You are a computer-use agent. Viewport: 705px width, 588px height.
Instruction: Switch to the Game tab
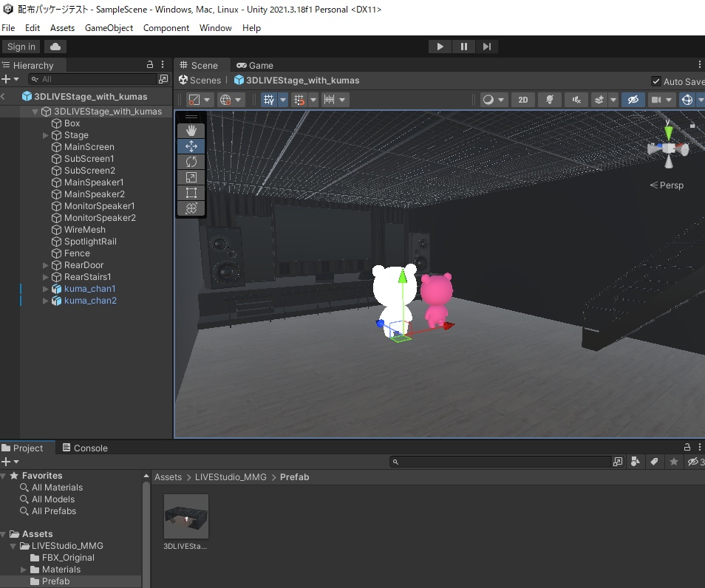pos(255,65)
